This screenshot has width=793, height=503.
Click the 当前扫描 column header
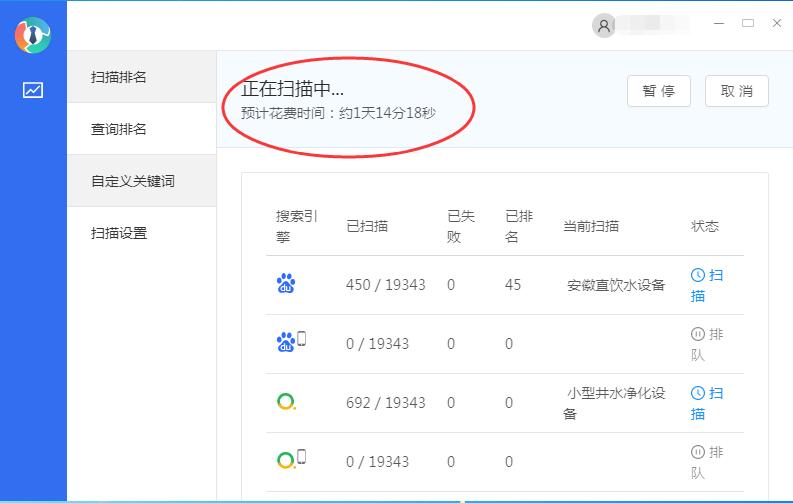coord(591,226)
